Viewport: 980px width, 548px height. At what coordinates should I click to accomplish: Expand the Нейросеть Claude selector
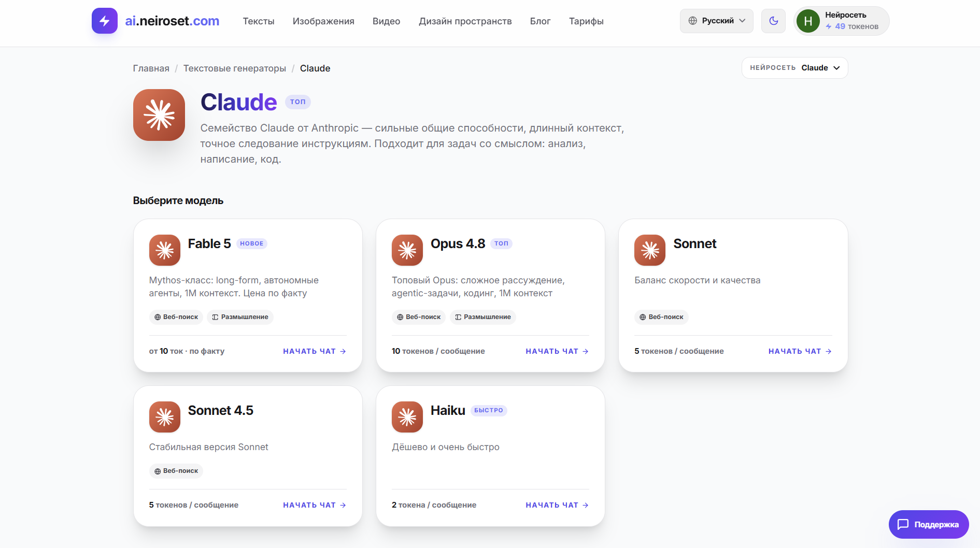point(794,68)
